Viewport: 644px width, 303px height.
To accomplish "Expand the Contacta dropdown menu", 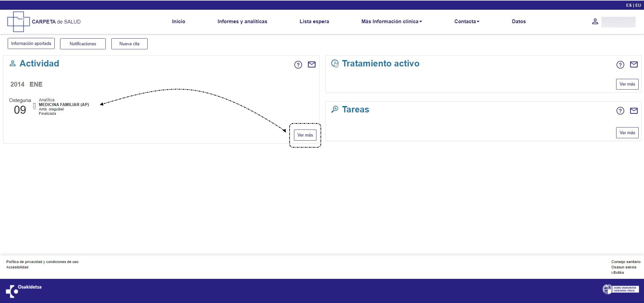I will (x=466, y=21).
